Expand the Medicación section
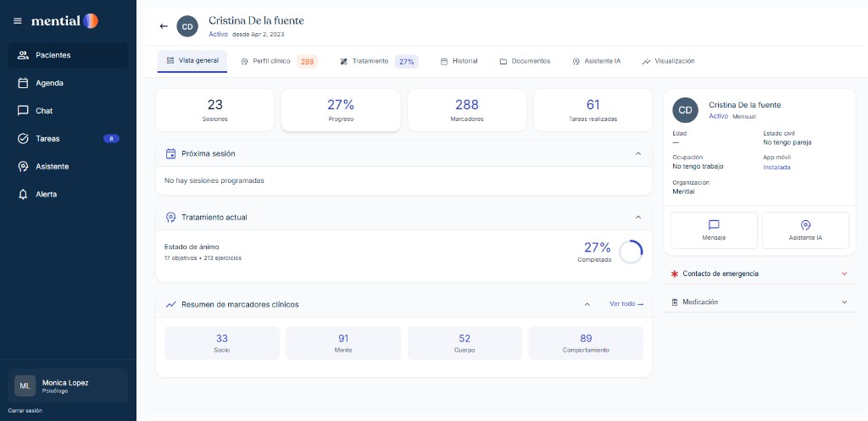 point(844,302)
